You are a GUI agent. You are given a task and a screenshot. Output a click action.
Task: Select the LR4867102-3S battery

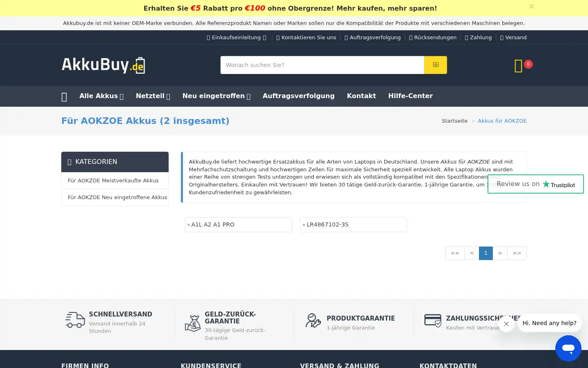click(x=354, y=225)
